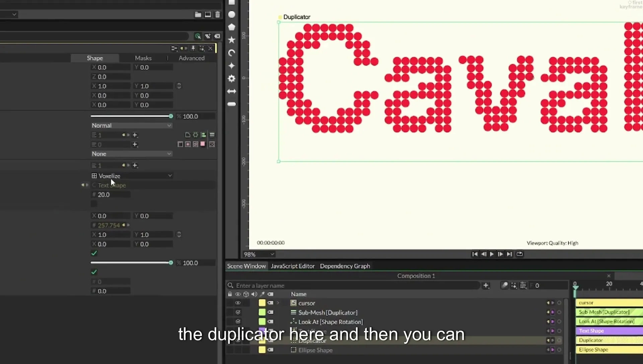
Task: Open the None dropdown
Action: (132, 154)
